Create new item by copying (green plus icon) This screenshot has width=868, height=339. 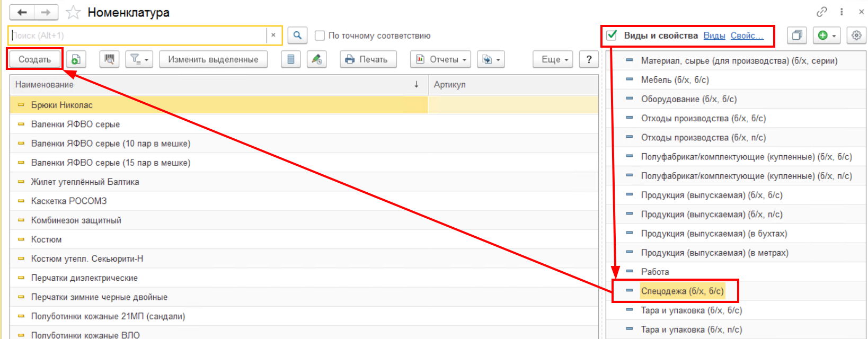tap(76, 59)
